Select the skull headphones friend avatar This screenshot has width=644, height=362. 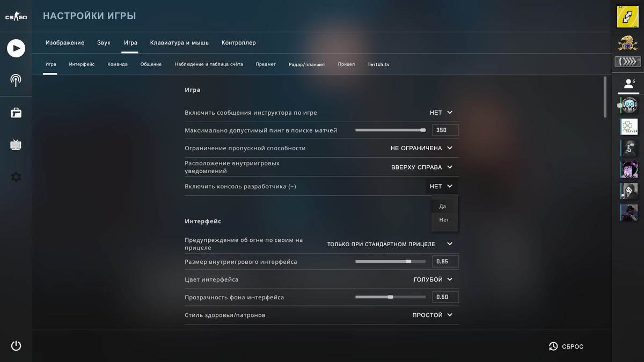[x=629, y=105]
